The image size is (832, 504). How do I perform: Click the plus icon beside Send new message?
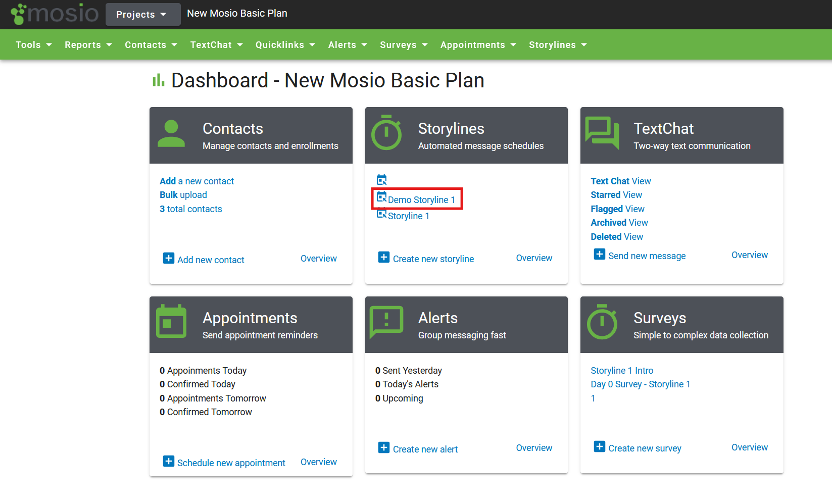600,254
